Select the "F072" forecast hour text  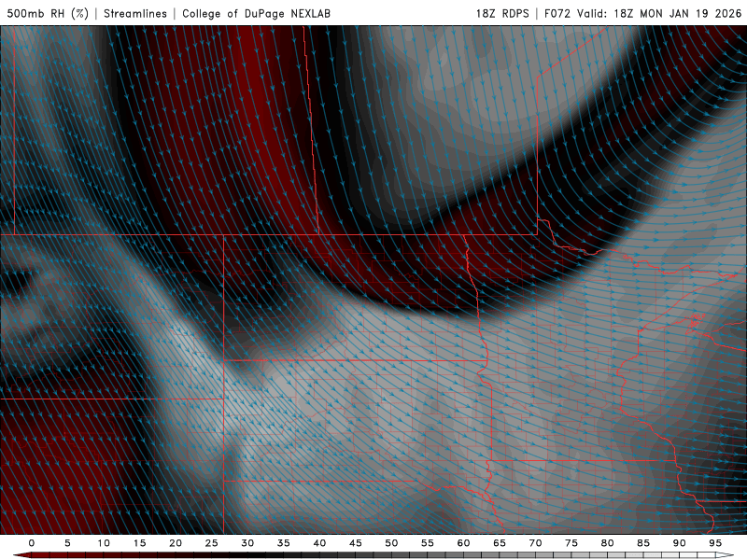point(557,13)
